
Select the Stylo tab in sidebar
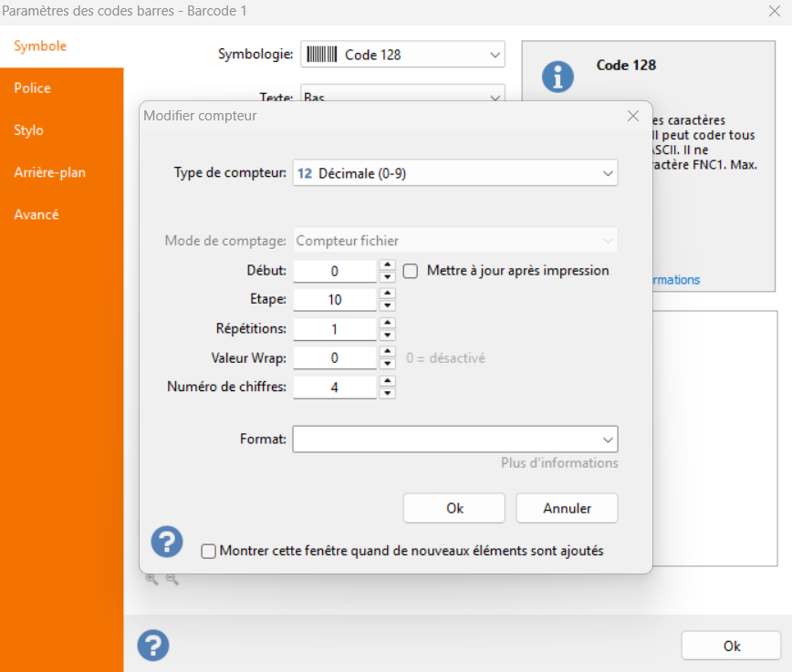point(28,130)
